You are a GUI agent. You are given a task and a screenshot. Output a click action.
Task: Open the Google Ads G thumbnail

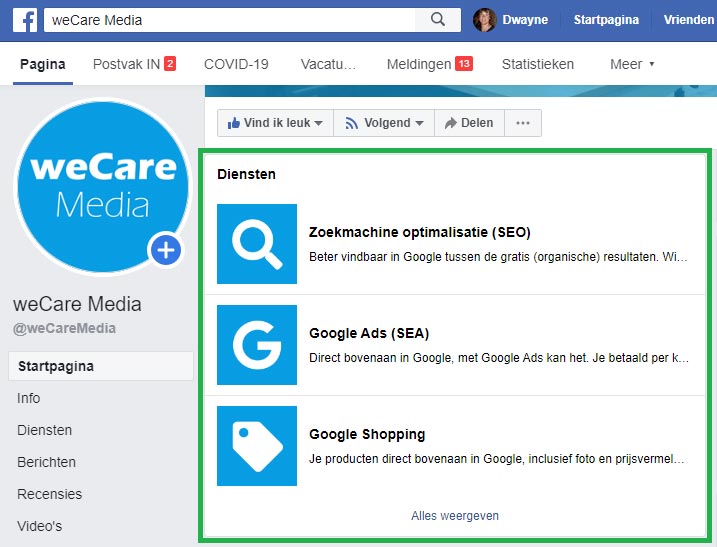pos(257,345)
